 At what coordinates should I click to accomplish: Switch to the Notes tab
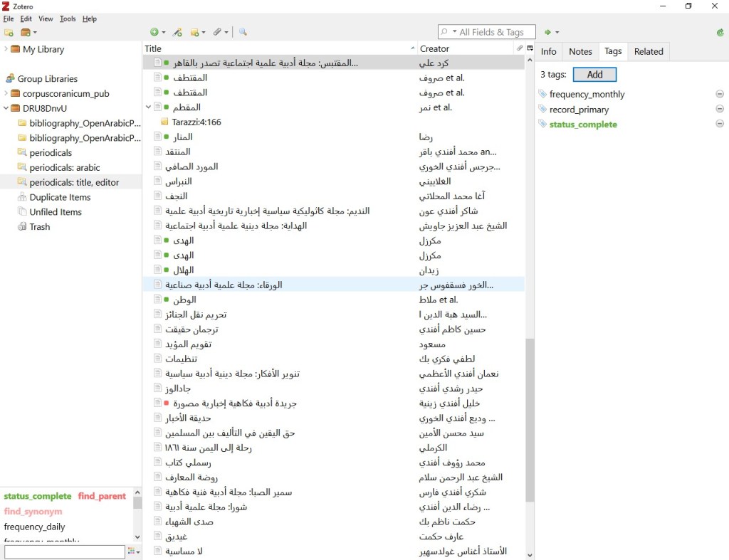click(x=580, y=51)
